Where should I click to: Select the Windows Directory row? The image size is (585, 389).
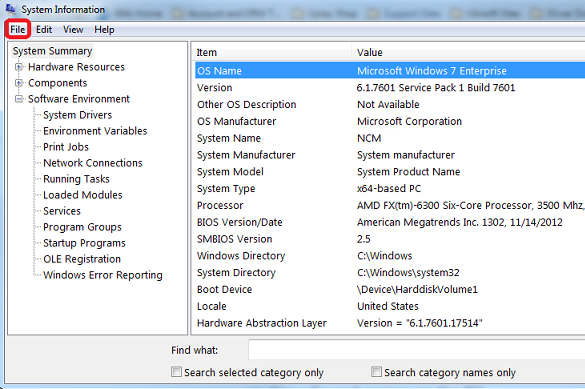[390, 255]
